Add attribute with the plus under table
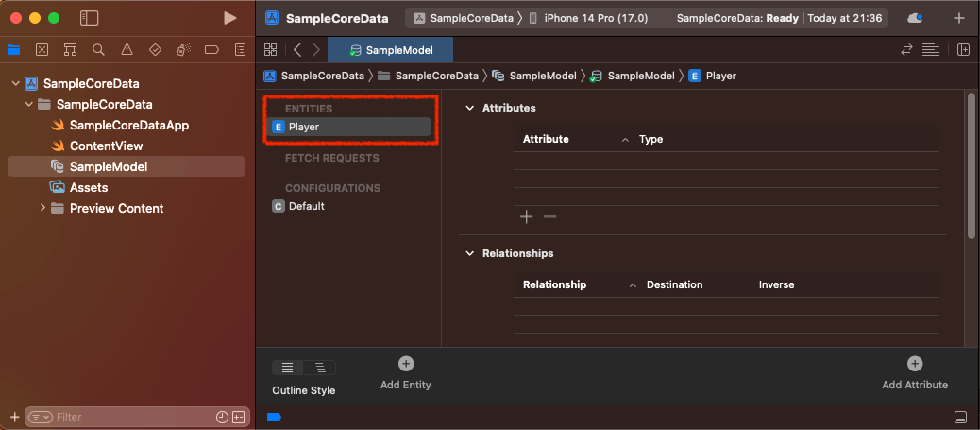This screenshot has height=430, width=980. pos(527,217)
